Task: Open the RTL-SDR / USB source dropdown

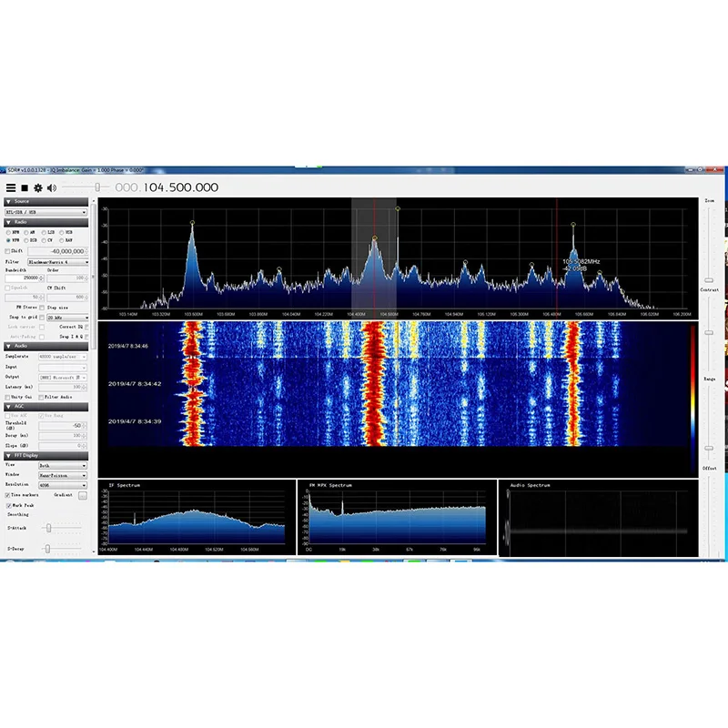Action: click(46, 212)
